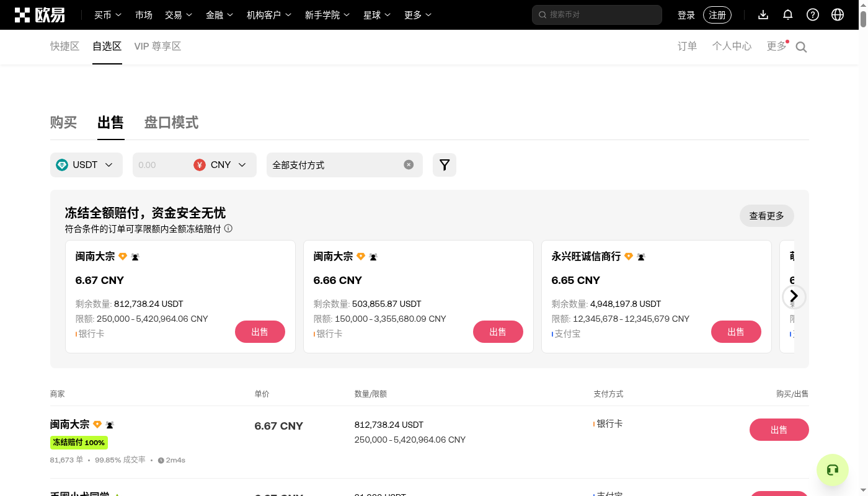
Task: Click 闽南大宗 merchant name in the table row
Action: (70, 425)
